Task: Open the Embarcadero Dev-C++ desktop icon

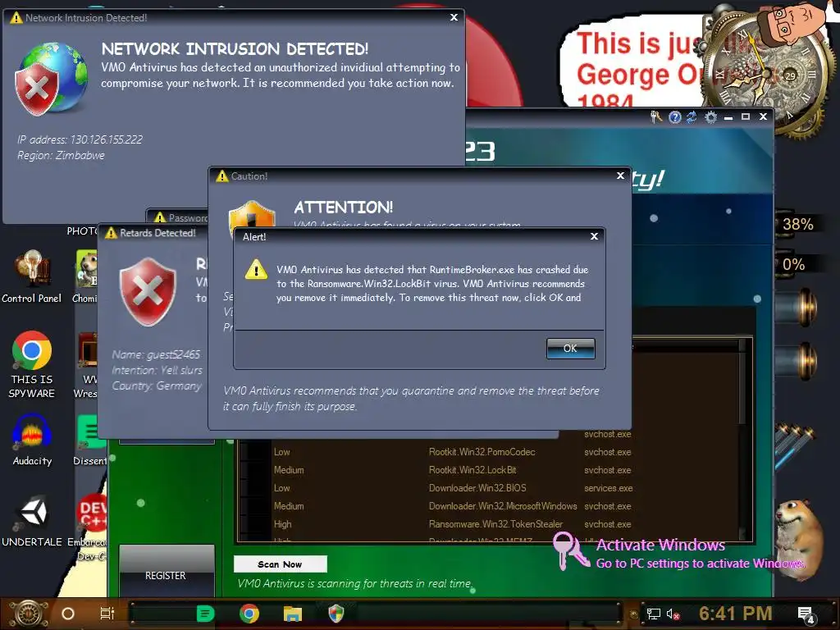Action: coord(89,527)
